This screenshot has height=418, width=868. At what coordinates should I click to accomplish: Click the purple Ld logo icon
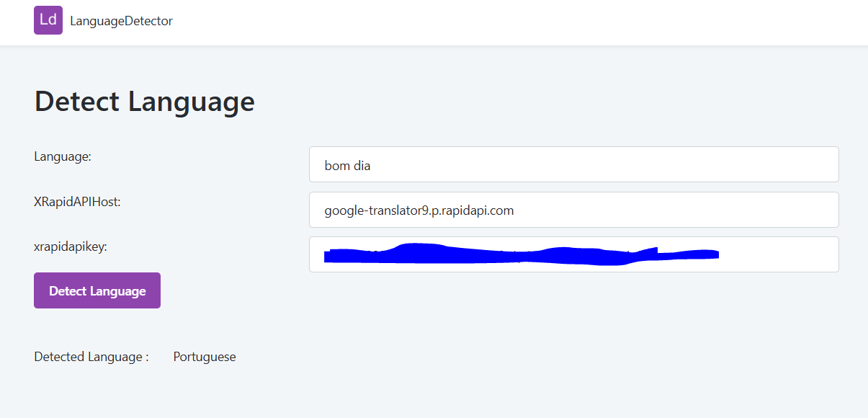coord(48,20)
